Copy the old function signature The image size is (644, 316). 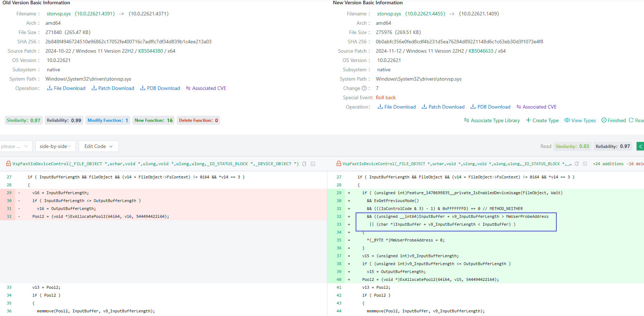tap(304, 164)
